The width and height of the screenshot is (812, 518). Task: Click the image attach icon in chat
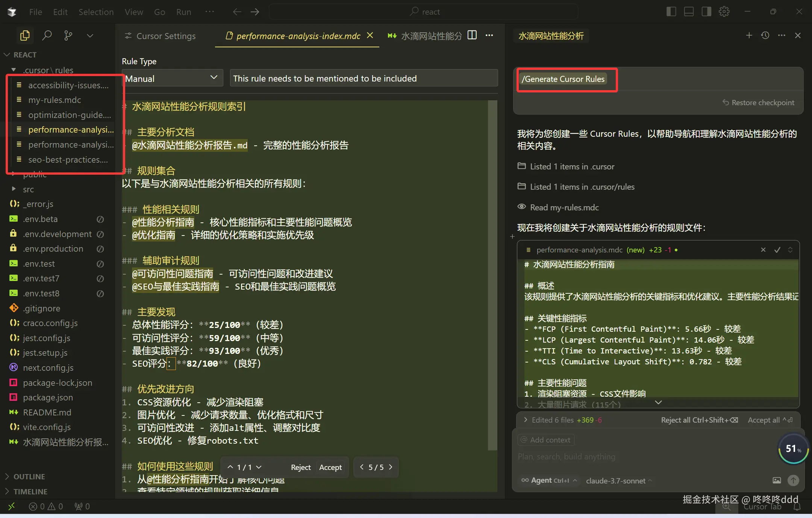pyautogui.click(x=777, y=480)
